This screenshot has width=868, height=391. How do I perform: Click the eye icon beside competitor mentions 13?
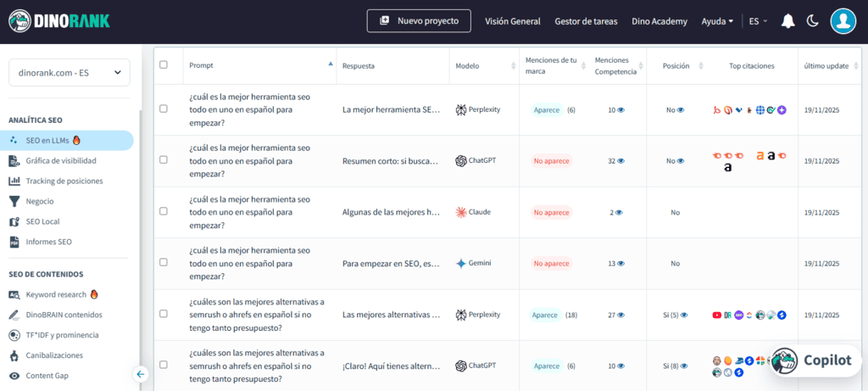click(x=620, y=264)
